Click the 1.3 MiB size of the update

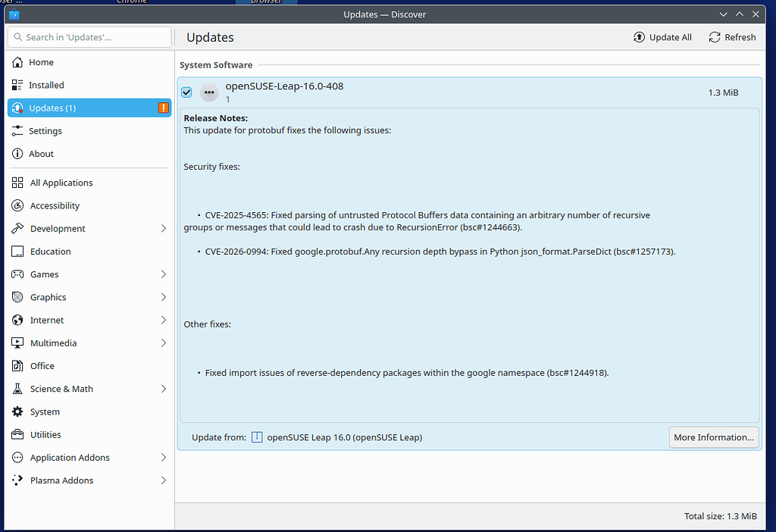pos(723,92)
